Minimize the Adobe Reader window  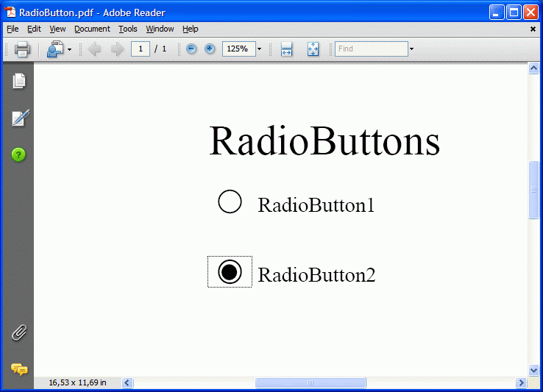coord(497,13)
